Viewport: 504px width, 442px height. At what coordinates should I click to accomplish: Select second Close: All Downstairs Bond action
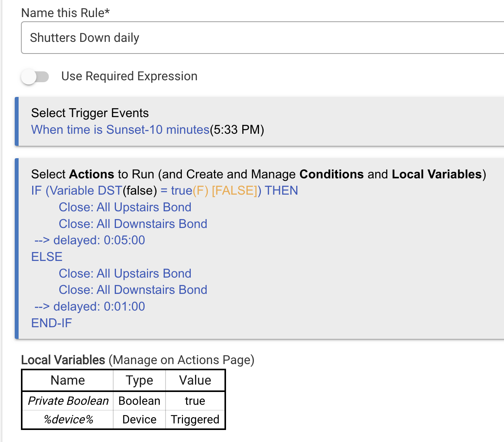(x=133, y=290)
